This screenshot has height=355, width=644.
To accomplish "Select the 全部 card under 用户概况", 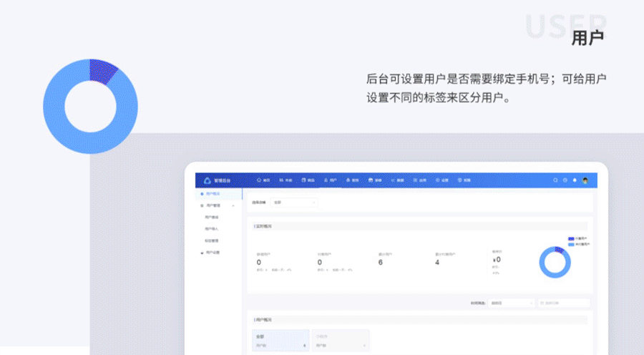I will pyautogui.click(x=280, y=341).
